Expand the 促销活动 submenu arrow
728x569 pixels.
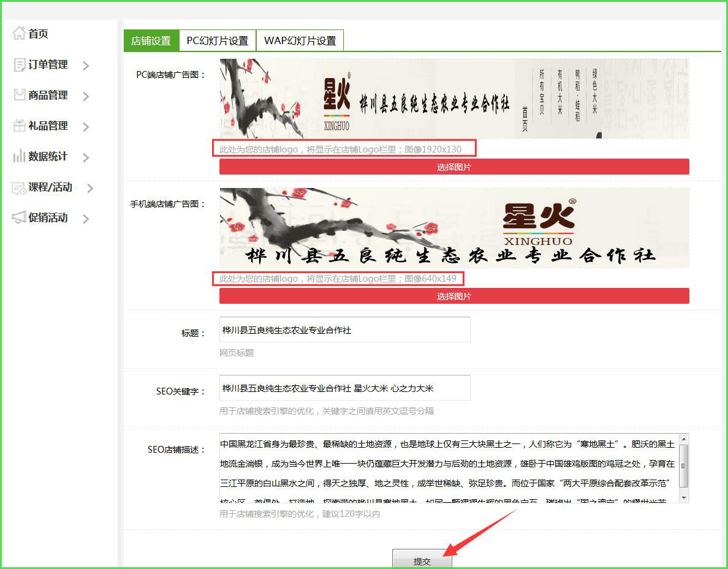coord(86,219)
